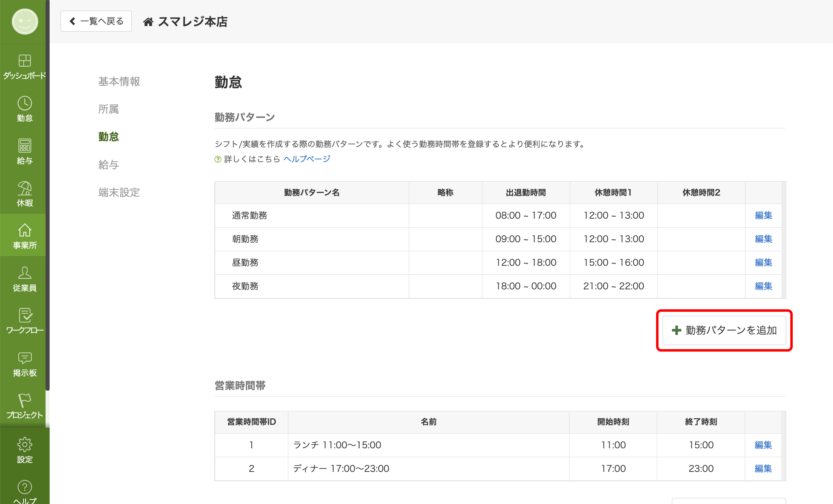Click the 23:00 end time cell
Viewport: 833px width, 504px height.
pos(701,469)
